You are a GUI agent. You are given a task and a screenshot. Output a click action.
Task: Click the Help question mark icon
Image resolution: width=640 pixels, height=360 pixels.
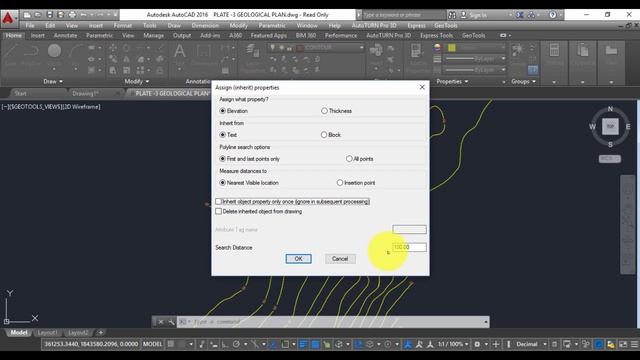553,15
